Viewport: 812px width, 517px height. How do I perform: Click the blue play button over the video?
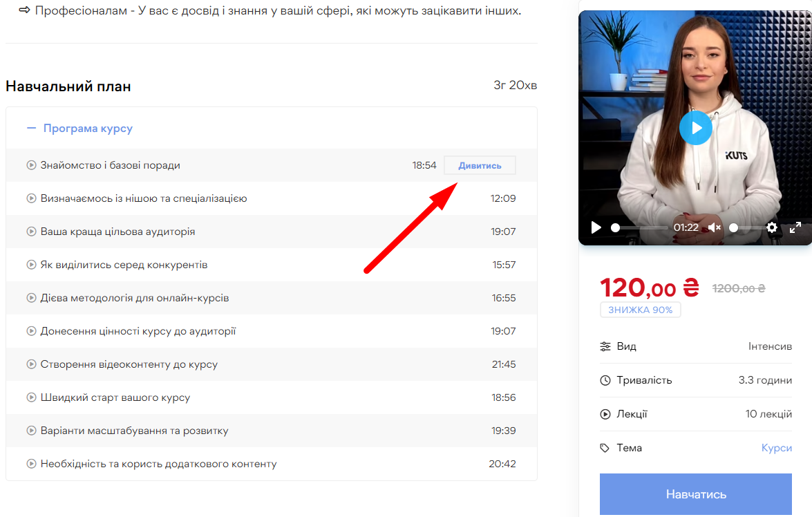click(695, 128)
